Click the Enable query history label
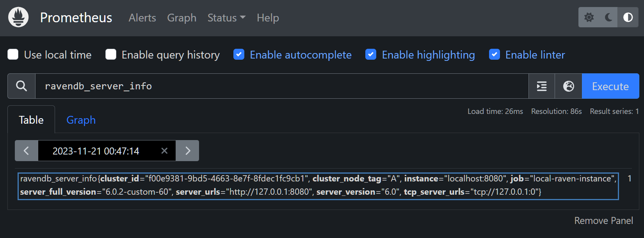Viewport: 644px width, 238px height. click(171, 55)
